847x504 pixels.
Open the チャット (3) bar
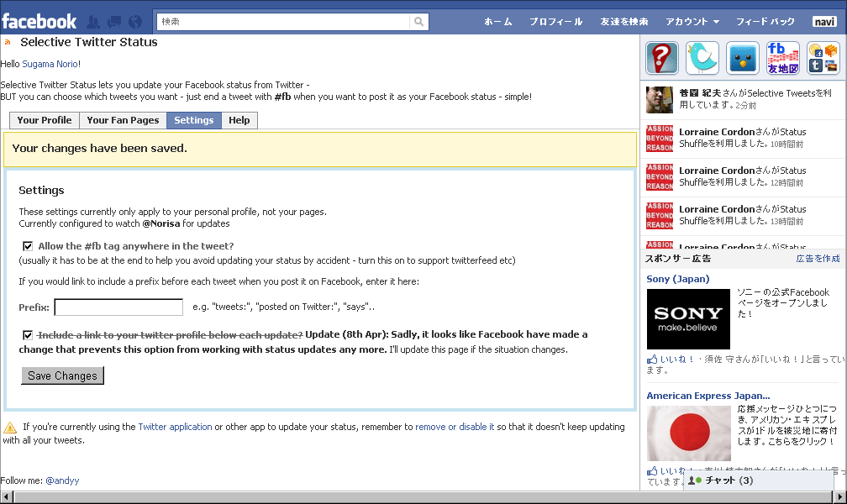759,480
